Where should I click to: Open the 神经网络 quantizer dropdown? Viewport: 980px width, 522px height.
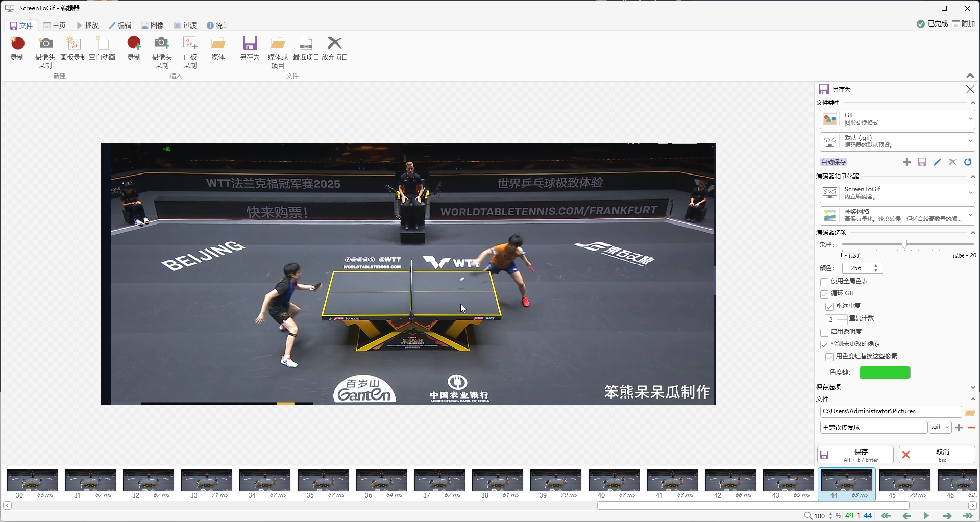897,215
